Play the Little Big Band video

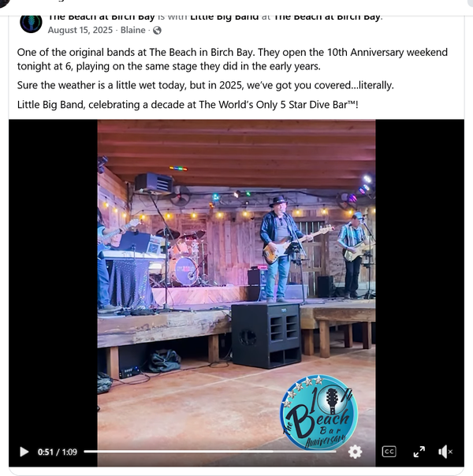[x=24, y=452]
